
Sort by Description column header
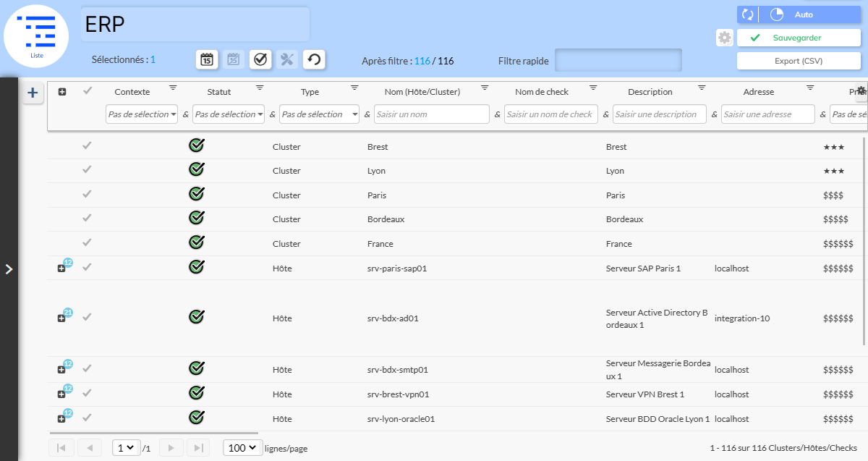(650, 92)
